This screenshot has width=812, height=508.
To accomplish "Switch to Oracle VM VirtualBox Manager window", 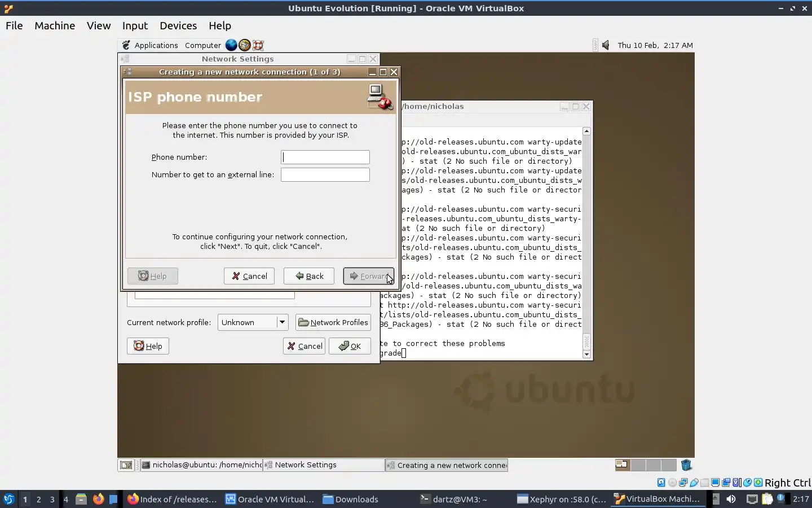I will 271,499.
